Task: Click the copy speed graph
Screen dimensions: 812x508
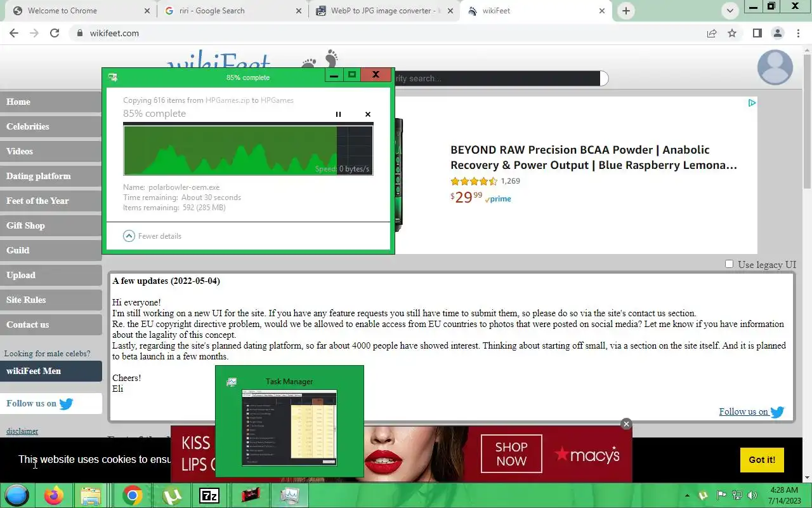Action: [248, 150]
